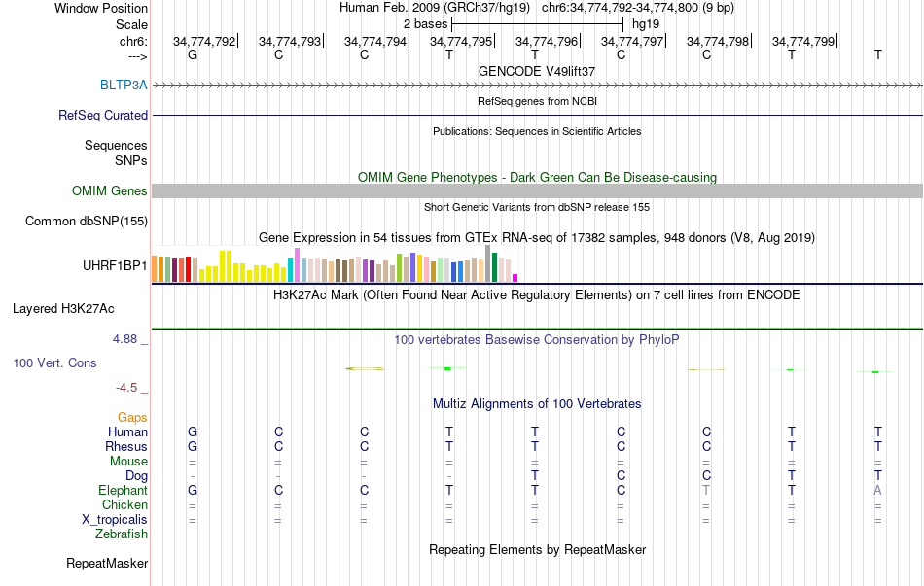Click the GENCODE V49lift37 track title
924x586 pixels.
pos(537,71)
